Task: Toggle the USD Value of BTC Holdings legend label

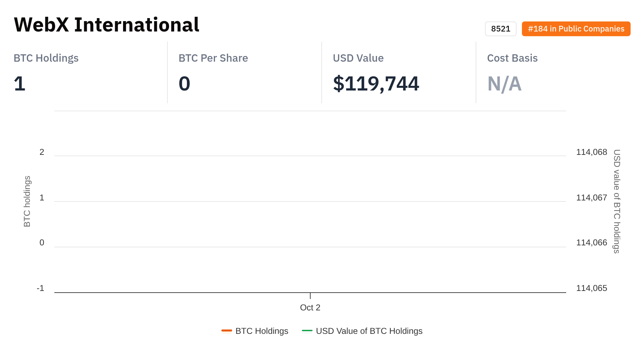Action: [369, 331]
